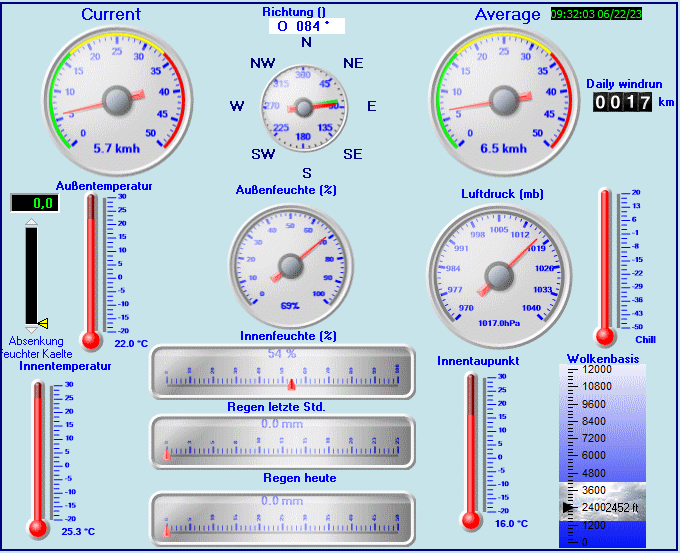Click the Wolkenbasis label
680x553 pixels.
[603, 359]
